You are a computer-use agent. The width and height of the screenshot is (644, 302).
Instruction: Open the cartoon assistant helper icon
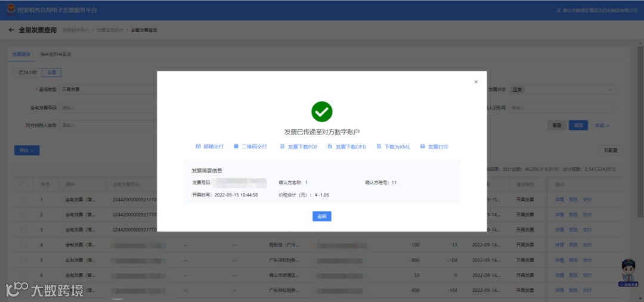pos(629,272)
